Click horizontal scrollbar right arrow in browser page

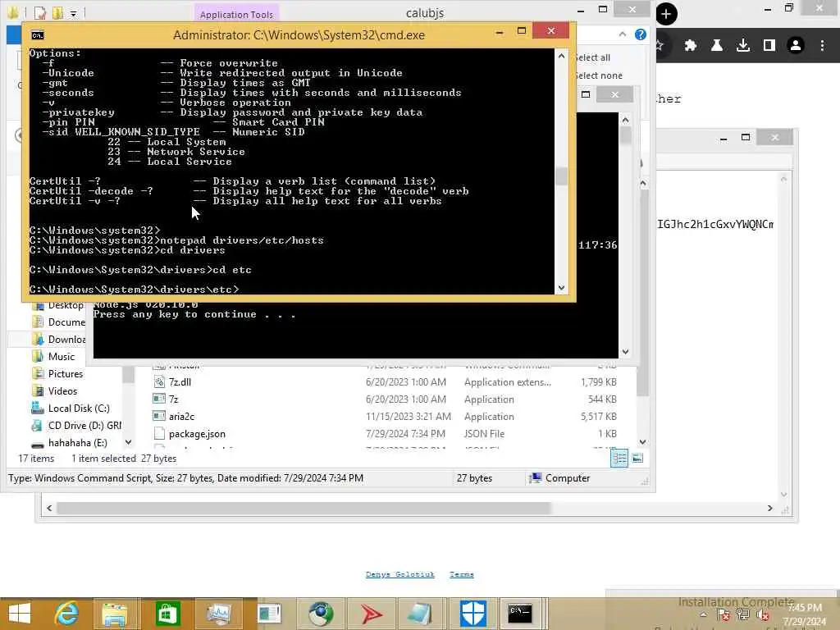click(769, 508)
